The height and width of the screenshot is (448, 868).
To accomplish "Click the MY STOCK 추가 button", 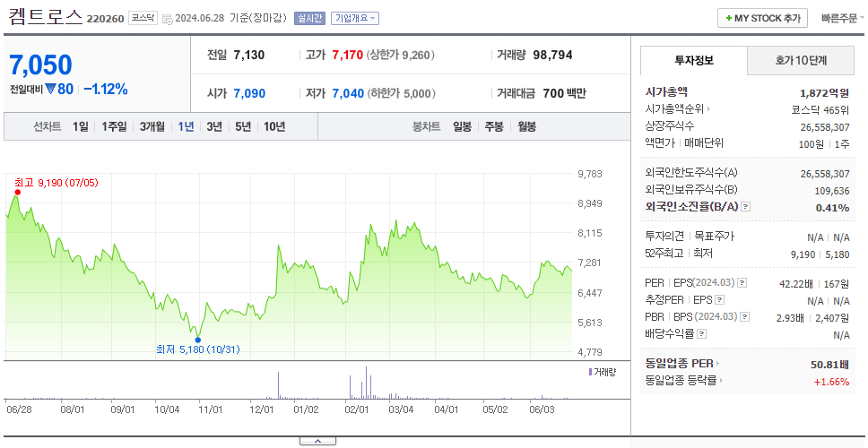I will click(763, 18).
